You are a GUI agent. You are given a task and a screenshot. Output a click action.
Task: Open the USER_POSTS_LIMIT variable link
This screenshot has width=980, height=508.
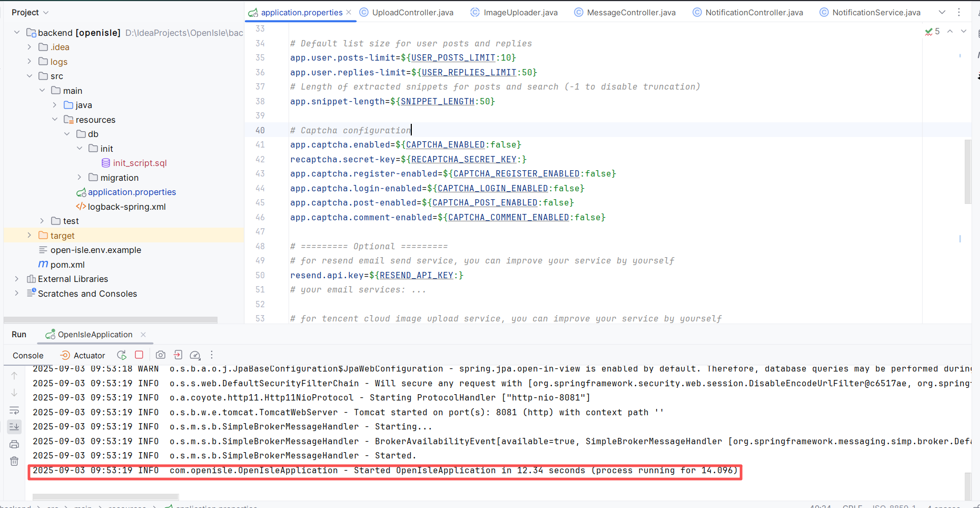click(x=453, y=58)
